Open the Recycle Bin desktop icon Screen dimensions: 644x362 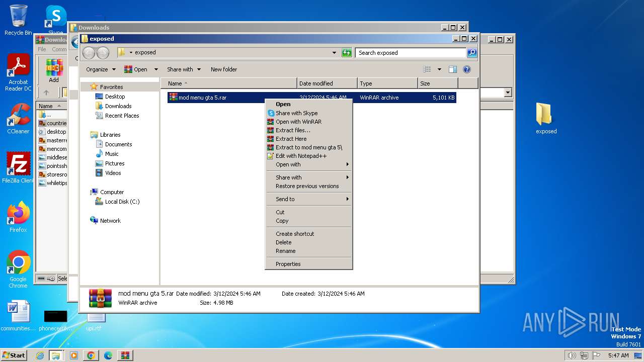[18, 20]
